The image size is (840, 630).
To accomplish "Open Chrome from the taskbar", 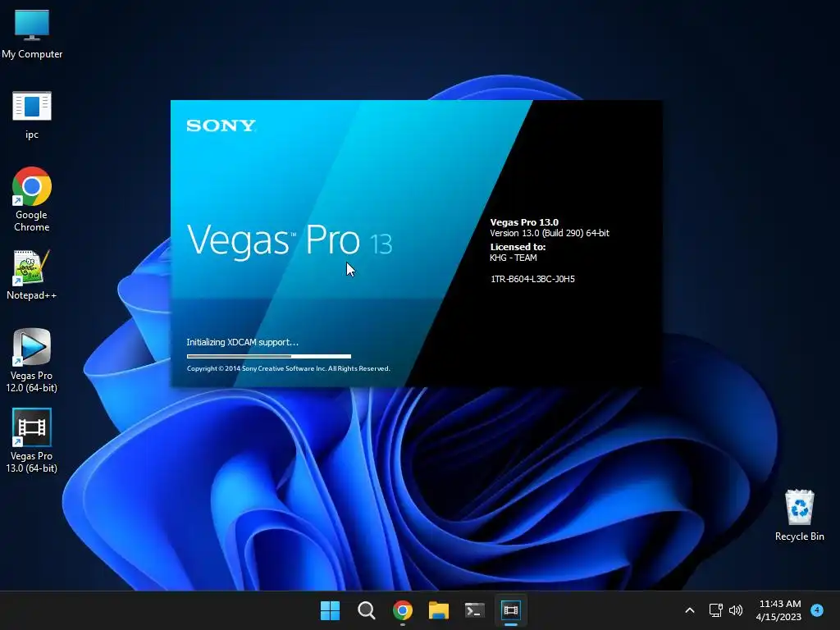I will coord(402,610).
